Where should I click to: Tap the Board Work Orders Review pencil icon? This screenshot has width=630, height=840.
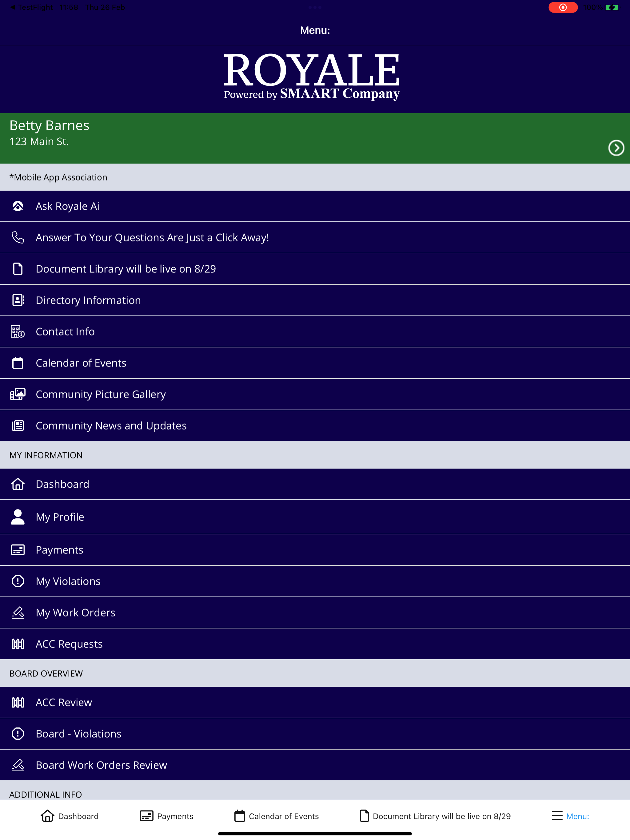(x=18, y=765)
